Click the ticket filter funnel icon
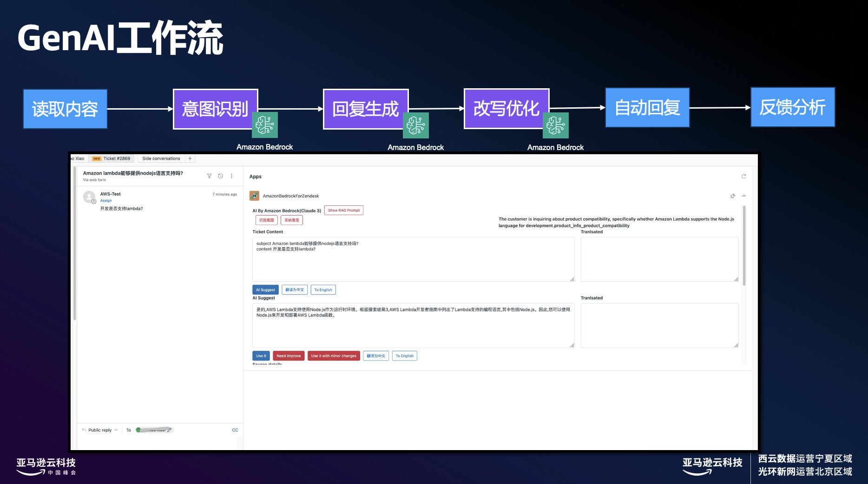Image resolution: width=868 pixels, height=484 pixels. (209, 176)
